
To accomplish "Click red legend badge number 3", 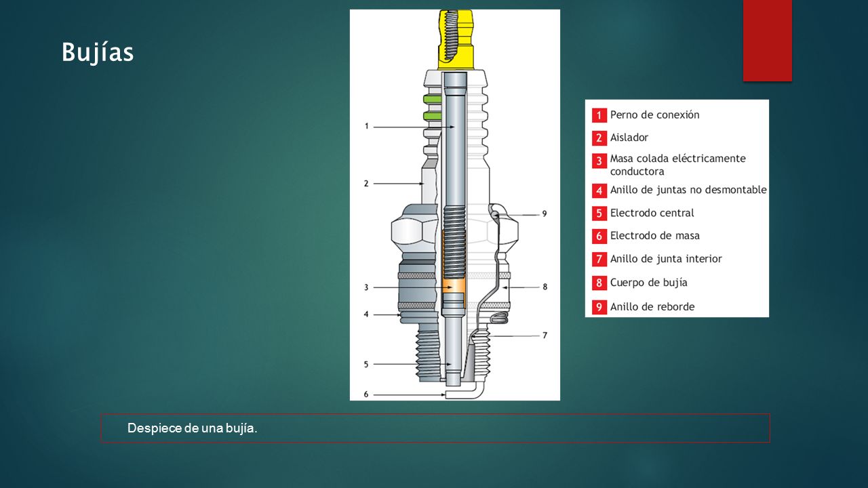I will tap(599, 161).
